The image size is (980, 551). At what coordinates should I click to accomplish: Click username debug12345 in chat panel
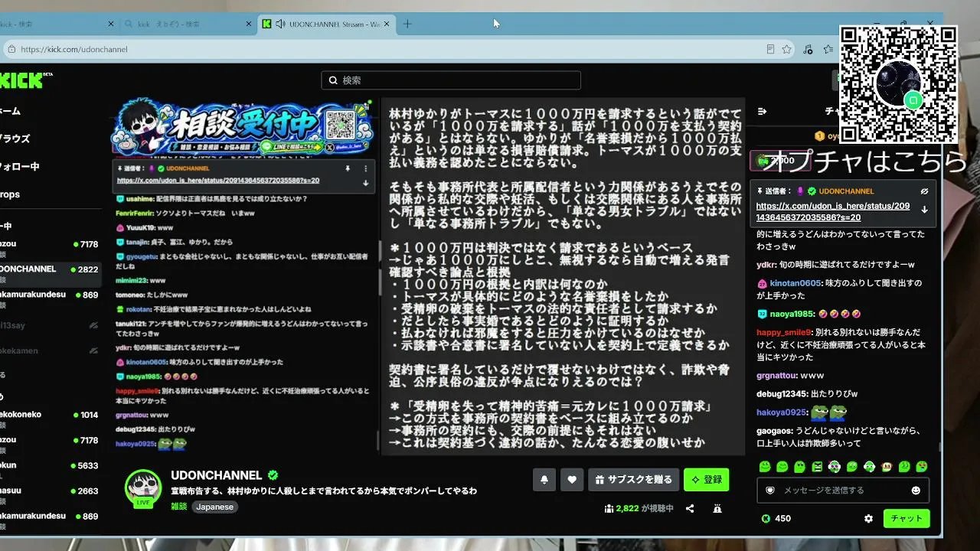coord(782,394)
